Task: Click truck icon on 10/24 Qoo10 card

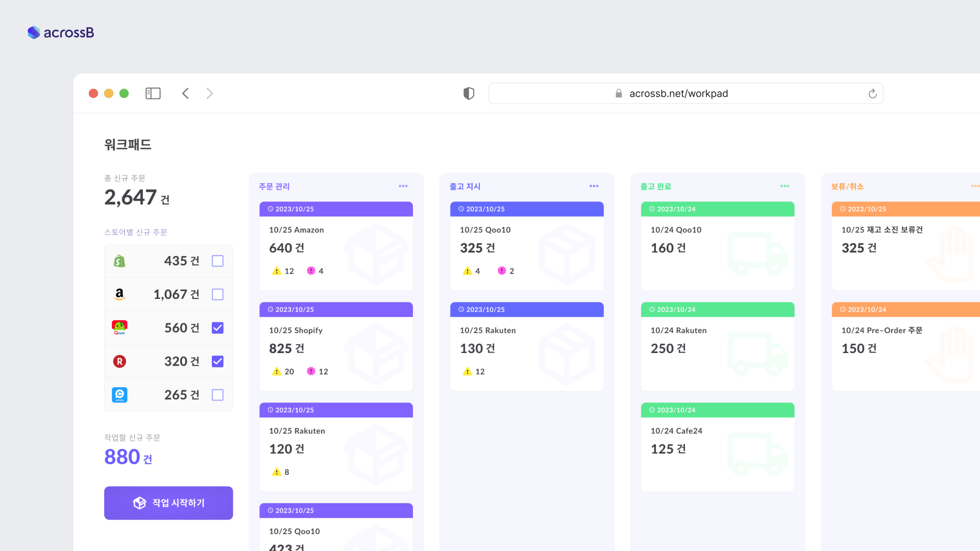Action: click(x=757, y=254)
